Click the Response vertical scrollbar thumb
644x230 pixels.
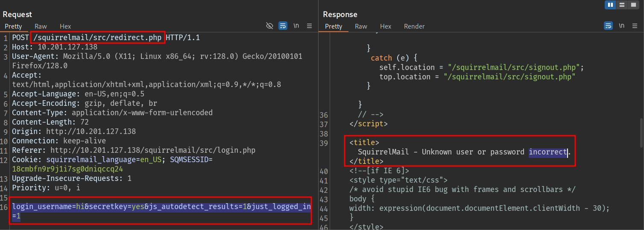(641, 133)
